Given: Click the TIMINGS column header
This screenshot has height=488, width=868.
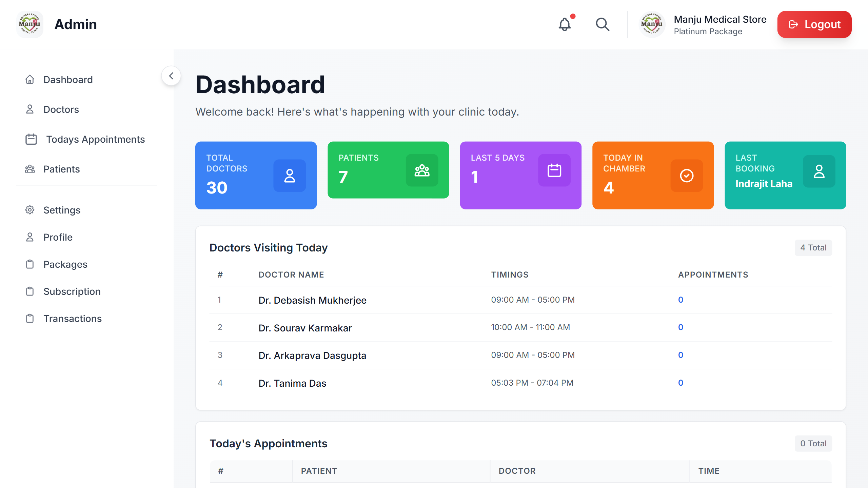Looking at the screenshot, I should [510, 274].
